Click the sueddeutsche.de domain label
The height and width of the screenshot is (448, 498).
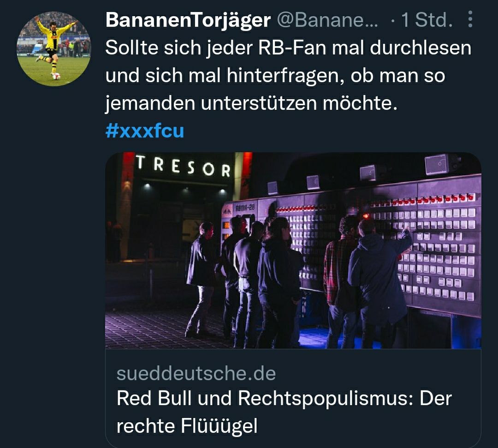coord(196,373)
